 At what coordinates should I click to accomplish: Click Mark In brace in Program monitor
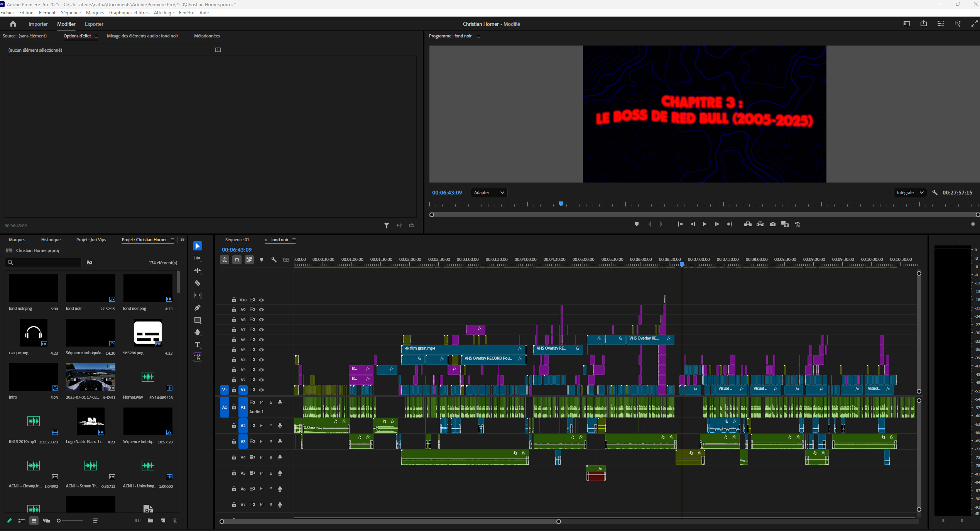point(650,224)
